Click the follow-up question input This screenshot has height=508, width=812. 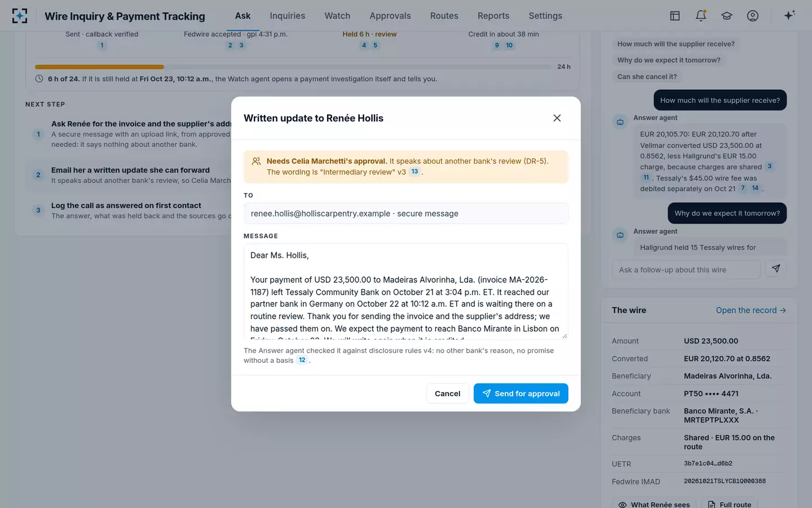(686, 270)
